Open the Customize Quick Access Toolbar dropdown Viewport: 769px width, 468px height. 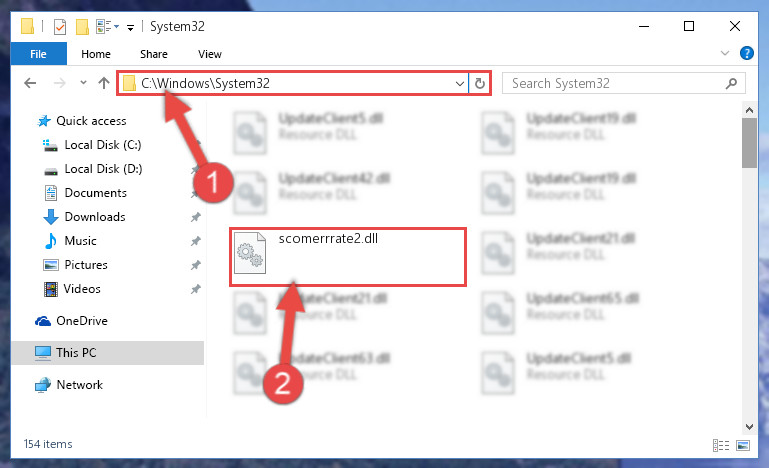point(130,27)
